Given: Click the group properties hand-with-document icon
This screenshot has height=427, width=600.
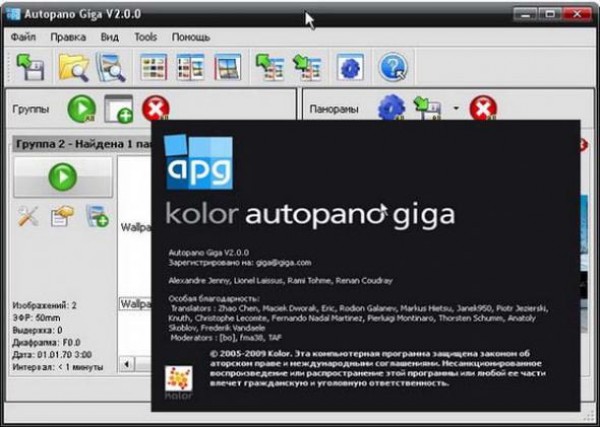Looking at the screenshot, I should [x=62, y=217].
